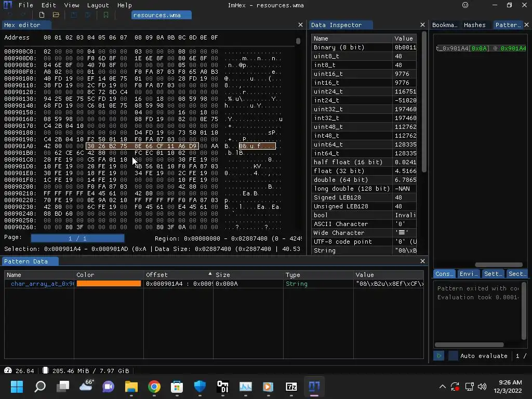Screen dimensions: 532x399
Task: Select the resources.wma file tab
Action: pos(162,15)
